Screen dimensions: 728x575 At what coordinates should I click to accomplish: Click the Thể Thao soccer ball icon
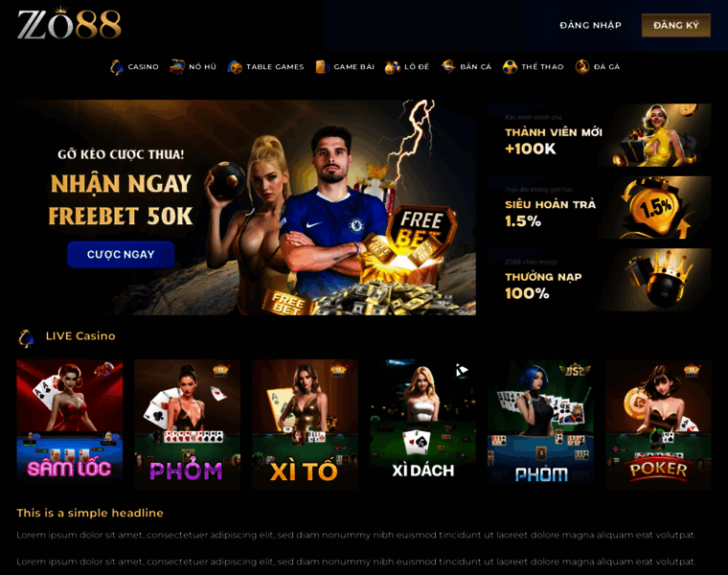510,67
